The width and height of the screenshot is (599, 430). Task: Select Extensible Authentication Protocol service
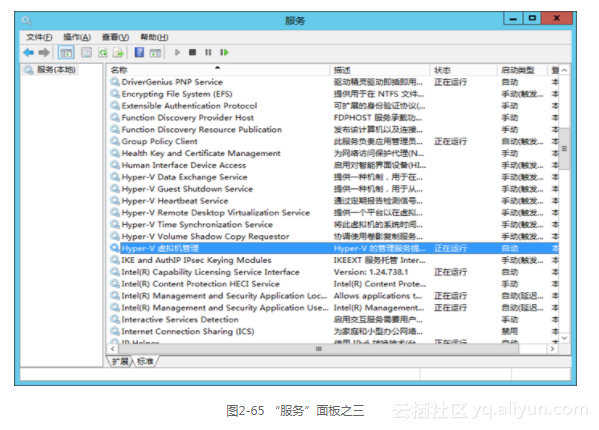[334, 105]
